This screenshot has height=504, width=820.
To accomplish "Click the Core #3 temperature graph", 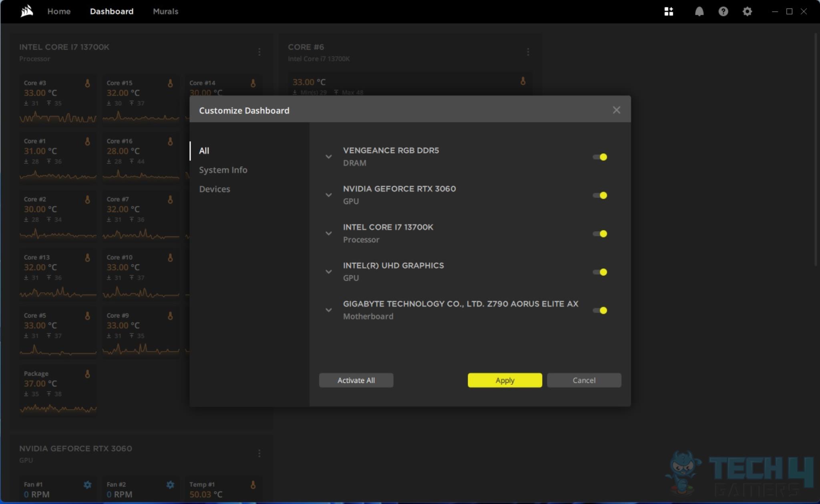I will (x=58, y=118).
